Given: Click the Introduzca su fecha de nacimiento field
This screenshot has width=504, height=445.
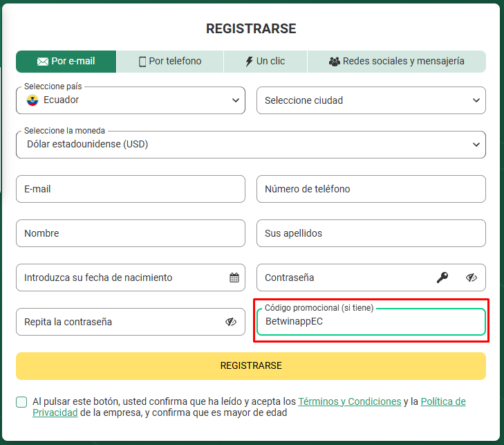Looking at the screenshot, I should 131,278.
